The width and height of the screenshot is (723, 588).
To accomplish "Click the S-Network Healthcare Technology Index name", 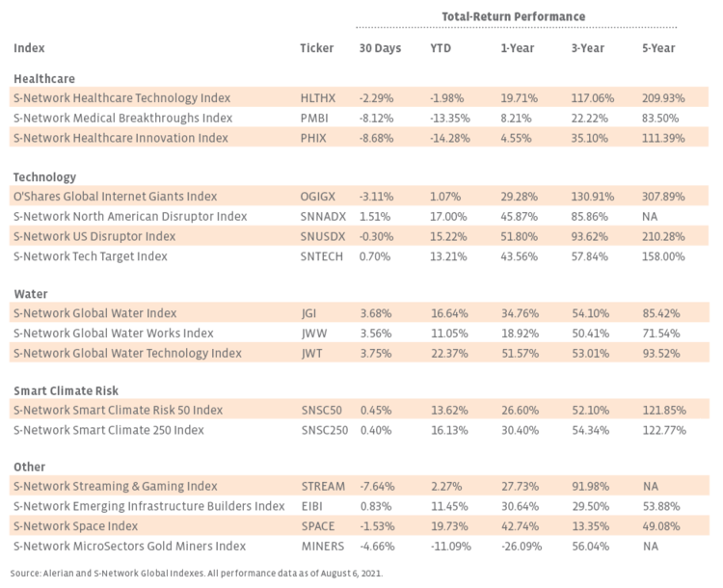I will [x=121, y=97].
